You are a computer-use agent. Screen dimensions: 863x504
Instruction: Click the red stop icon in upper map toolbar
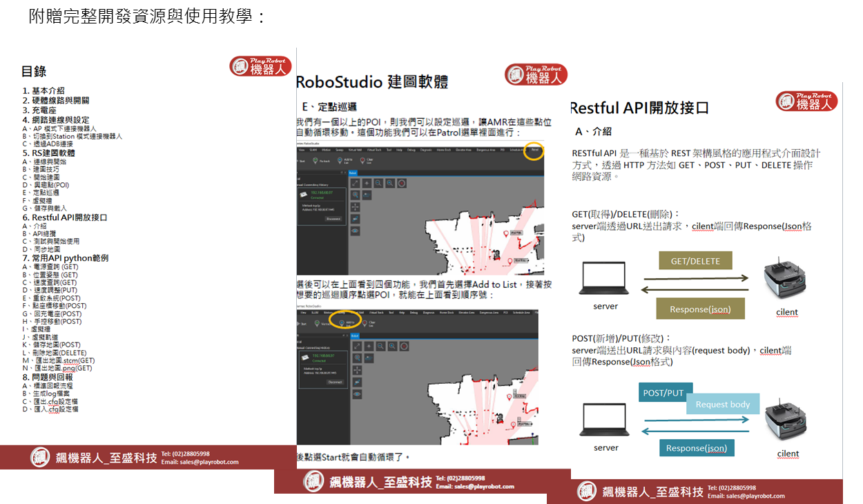click(401, 183)
